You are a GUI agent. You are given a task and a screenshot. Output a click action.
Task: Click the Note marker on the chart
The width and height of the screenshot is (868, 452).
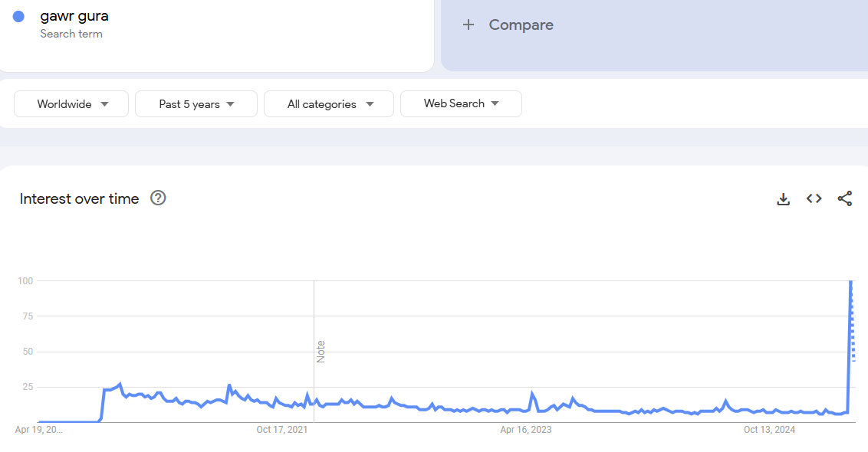pos(321,352)
